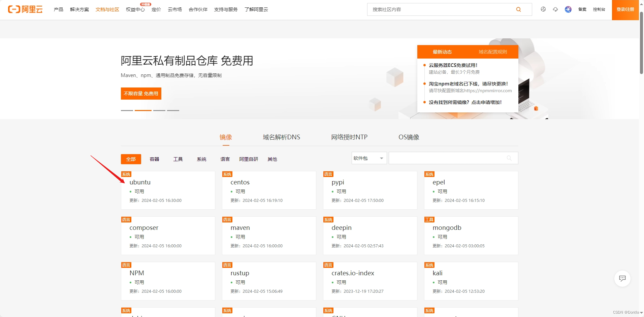Select the second carousel indicator dash
The width and height of the screenshot is (644, 317).
[143, 110]
